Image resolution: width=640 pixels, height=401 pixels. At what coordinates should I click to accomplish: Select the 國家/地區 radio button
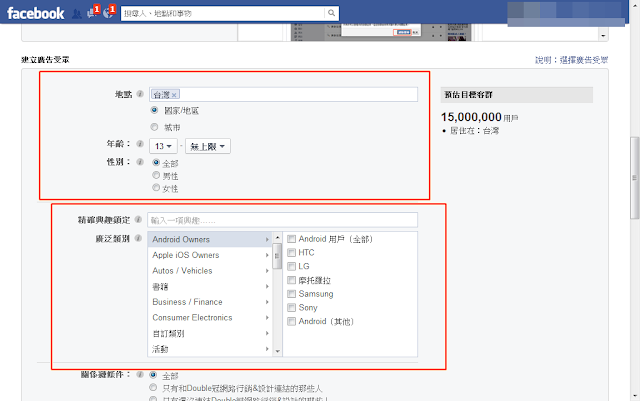tap(154, 110)
